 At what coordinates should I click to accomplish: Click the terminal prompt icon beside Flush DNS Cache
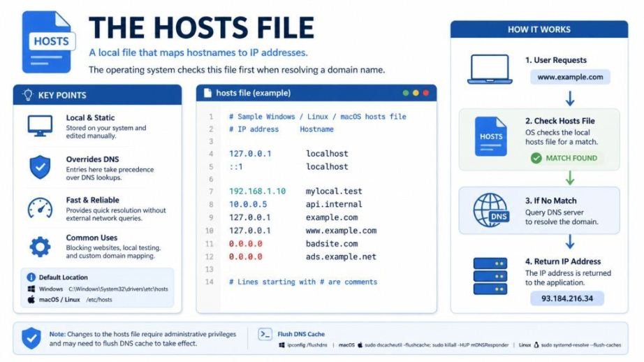[x=265, y=334]
